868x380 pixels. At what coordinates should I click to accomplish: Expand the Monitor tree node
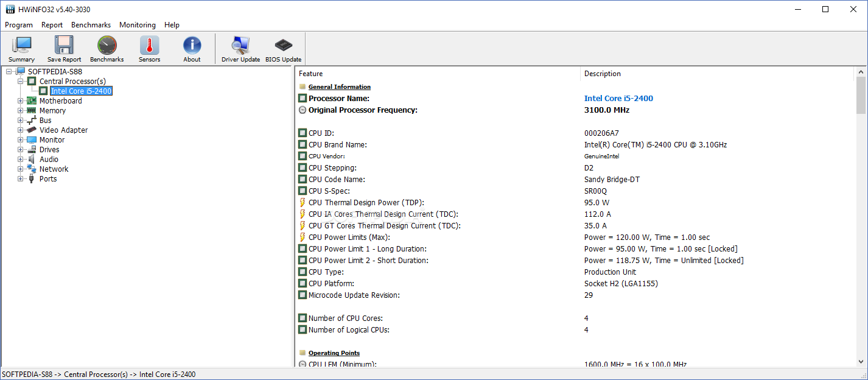pyautogui.click(x=20, y=139)
